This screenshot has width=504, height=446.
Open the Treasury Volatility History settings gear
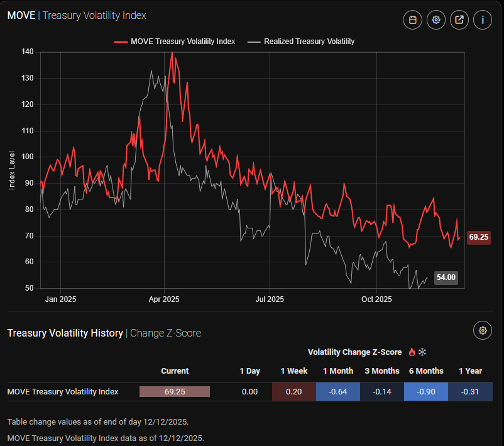pyautogui.click(x=482, y=330)
